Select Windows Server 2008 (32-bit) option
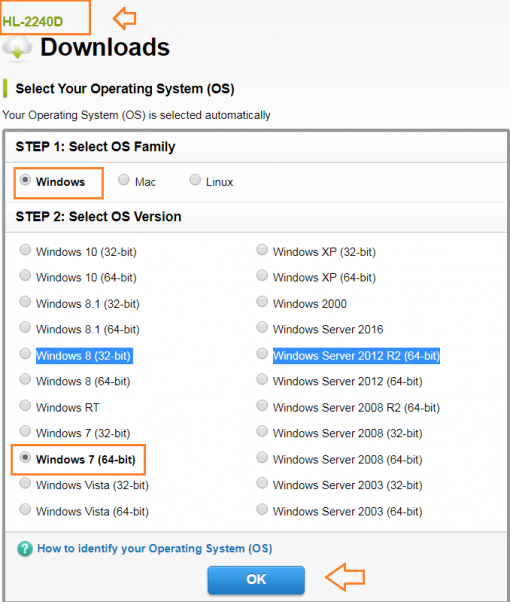 pos(262,431)
